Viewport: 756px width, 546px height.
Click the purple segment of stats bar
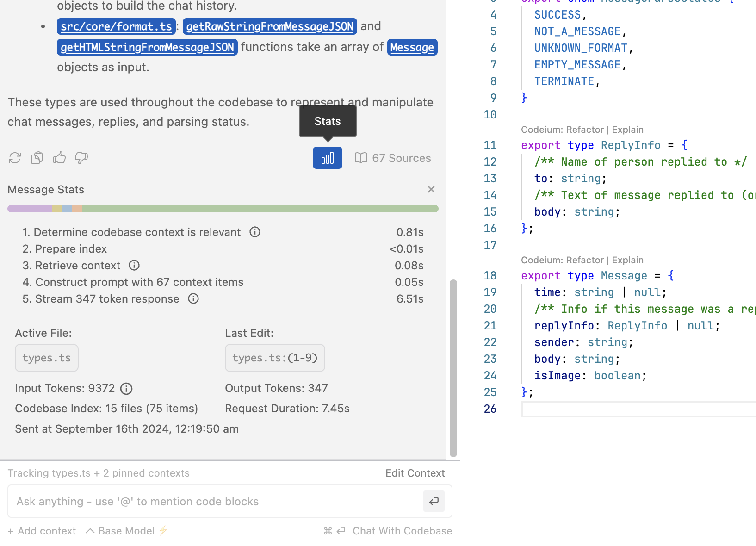(x=30, y=209)
